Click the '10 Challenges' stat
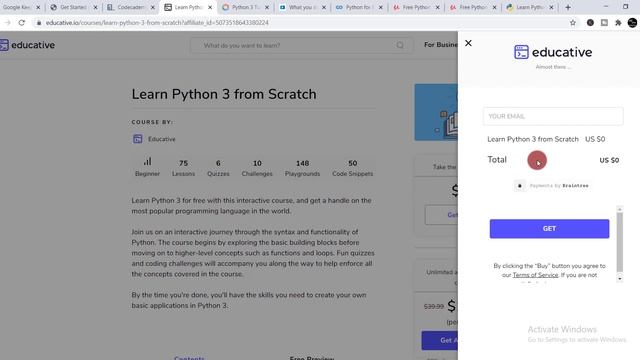640x360 pixels. pyautogui.click(x=257, y=168)
